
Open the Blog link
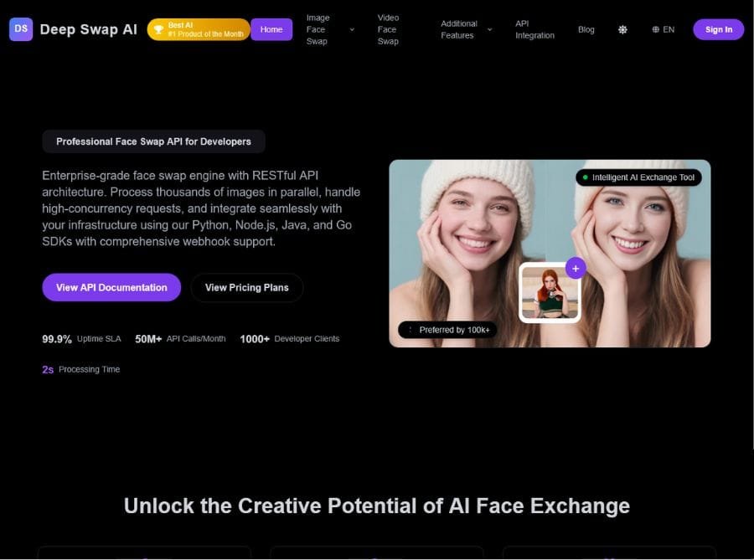pos(586,29)
